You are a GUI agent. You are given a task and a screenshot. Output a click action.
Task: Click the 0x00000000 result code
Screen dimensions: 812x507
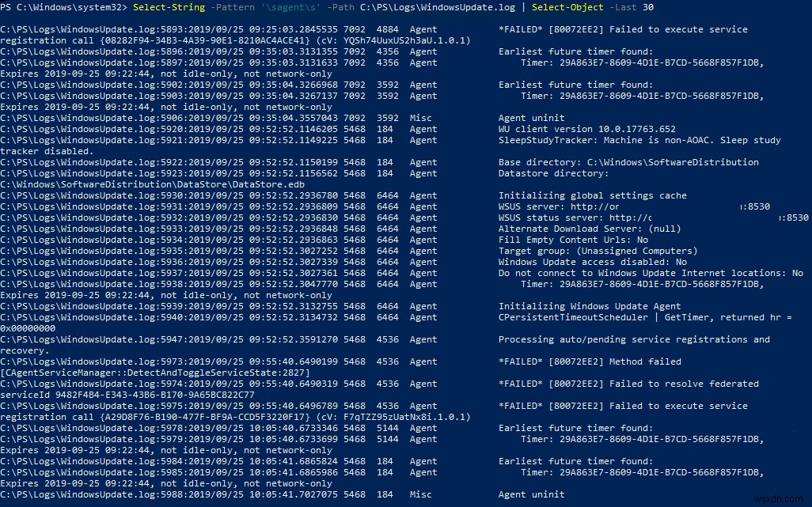28,328
